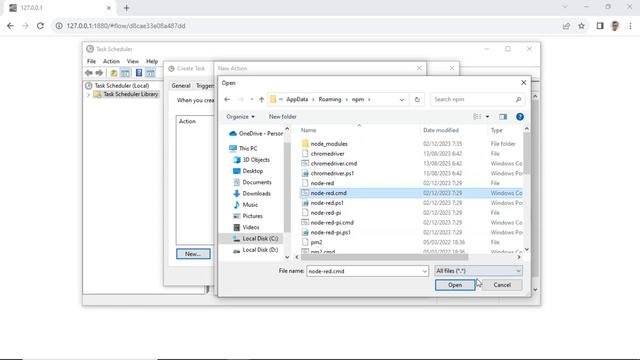This screenshot has height=360, width=640.
Task: Select Local Disk (D:) in sidebar
Action: (x=256, y=250)
